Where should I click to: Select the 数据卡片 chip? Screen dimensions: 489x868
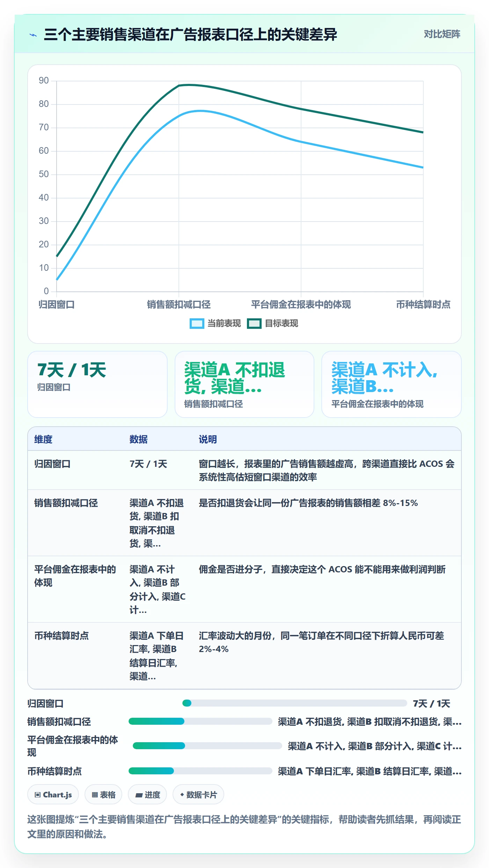(x=198, y=795)
